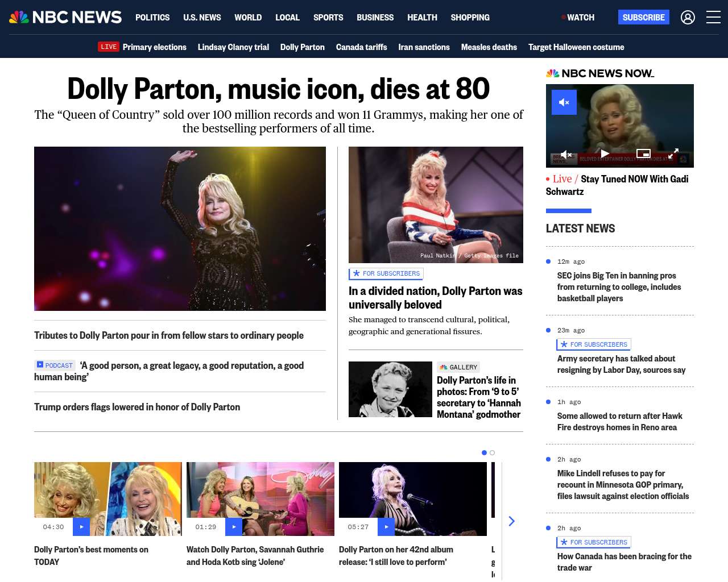Open the Primary elections live topic
This screenshot has height=582, width=728.
(x=155, y=47)
